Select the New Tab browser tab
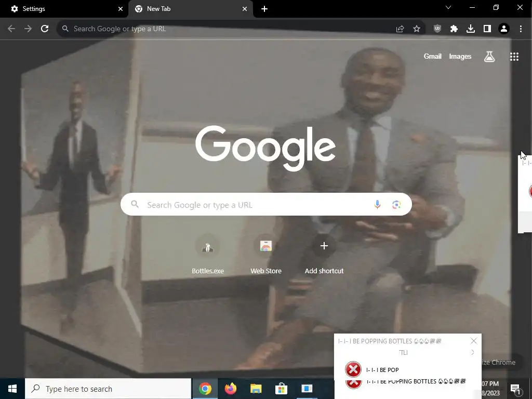 pos(190,9)
